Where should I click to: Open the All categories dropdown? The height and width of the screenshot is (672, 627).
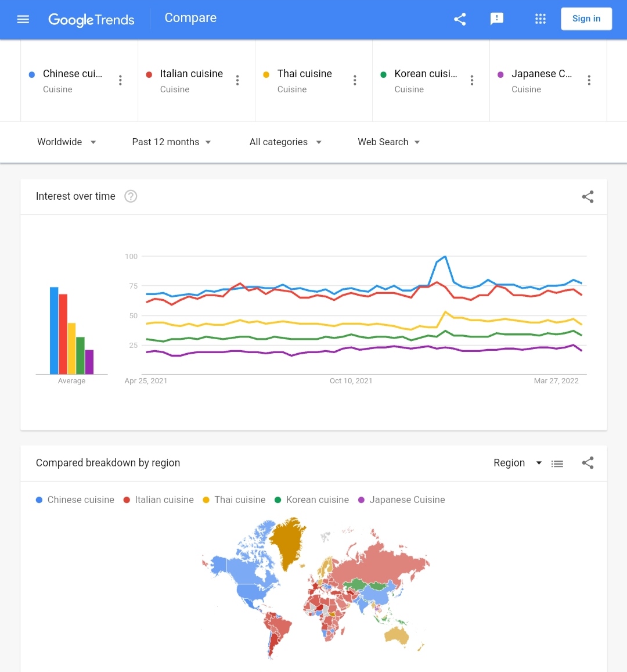(x=285, y=142)
